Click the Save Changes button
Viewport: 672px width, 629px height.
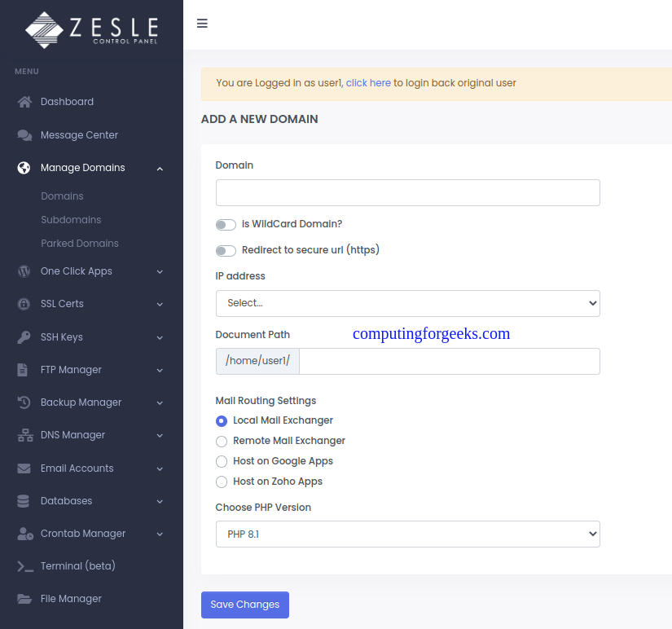tap(244, 605)
